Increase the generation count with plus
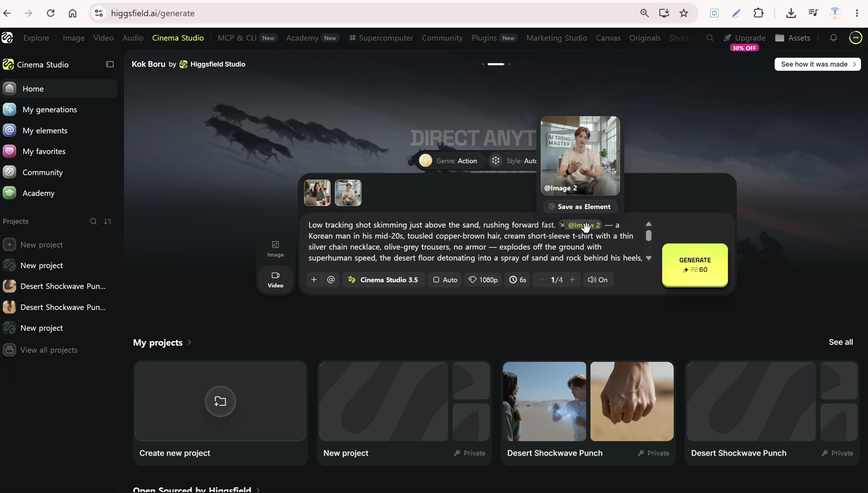This screenshot has width=868, height=493. click(572, 280)
